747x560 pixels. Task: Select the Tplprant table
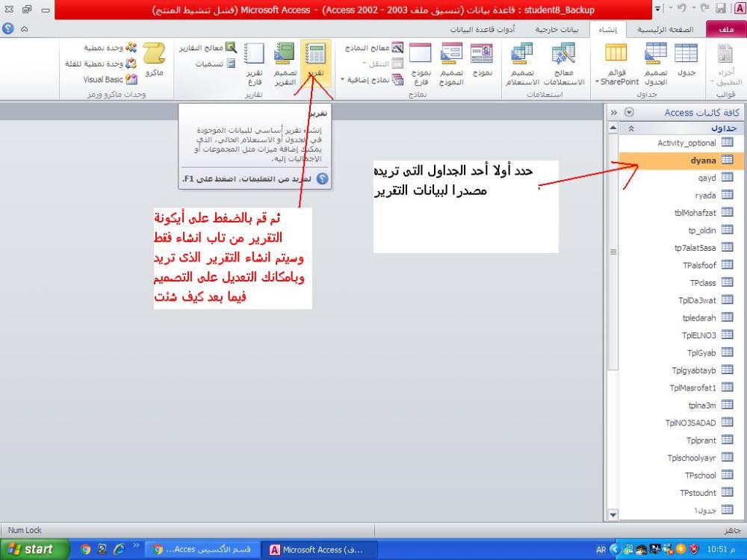(681, 441)
